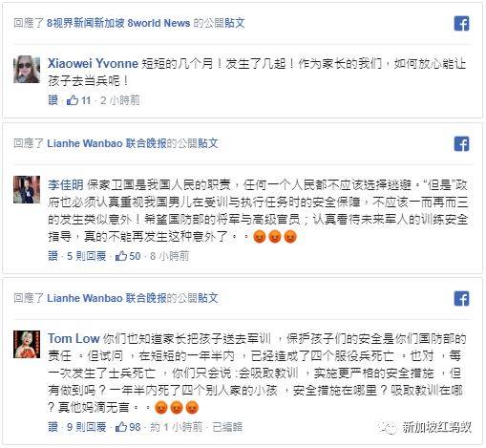This screenshot has height=448, width=486.
Task: Expand the 5 則回覆 replies
Action: (86, 256)
